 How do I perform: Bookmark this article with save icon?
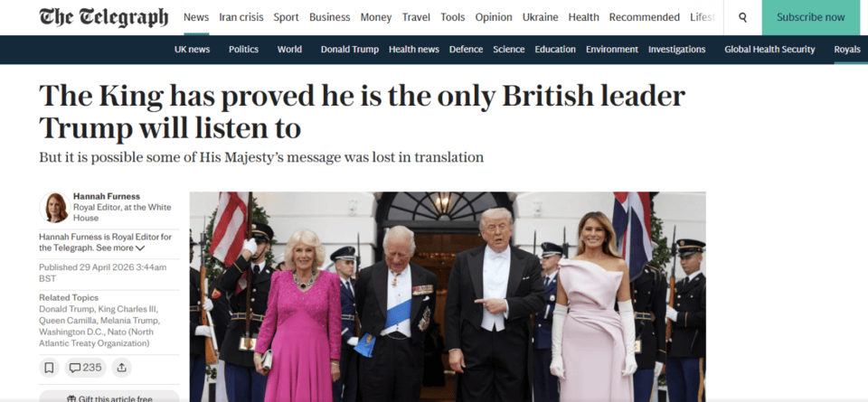pyautogui.click(x=49, y=368)
